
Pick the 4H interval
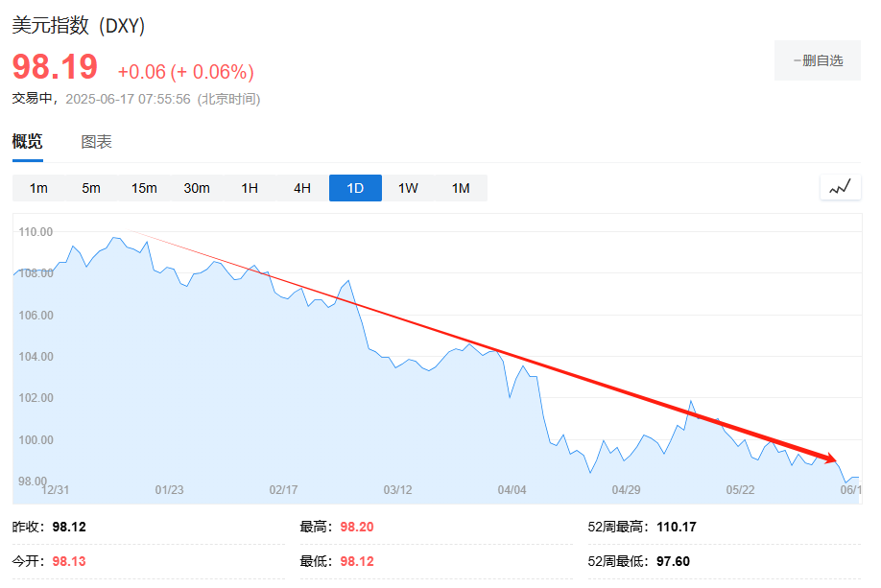302,188
